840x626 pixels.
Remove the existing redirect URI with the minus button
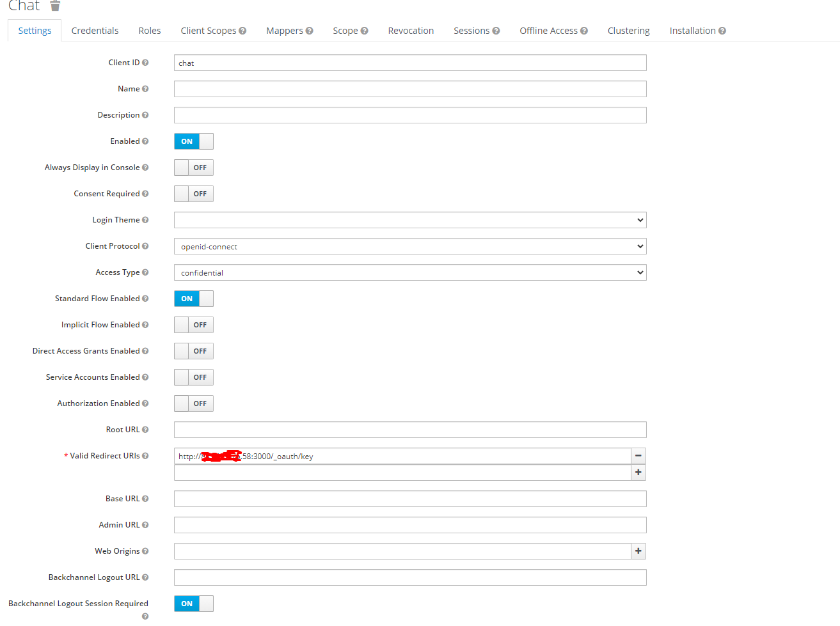(x=638, y=455)
